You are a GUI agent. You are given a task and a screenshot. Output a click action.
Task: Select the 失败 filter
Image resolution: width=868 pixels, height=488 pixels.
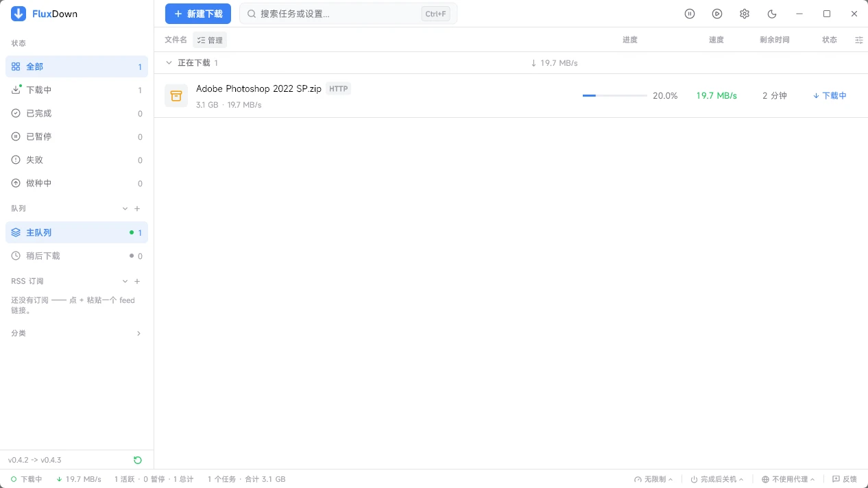(77, 160)
